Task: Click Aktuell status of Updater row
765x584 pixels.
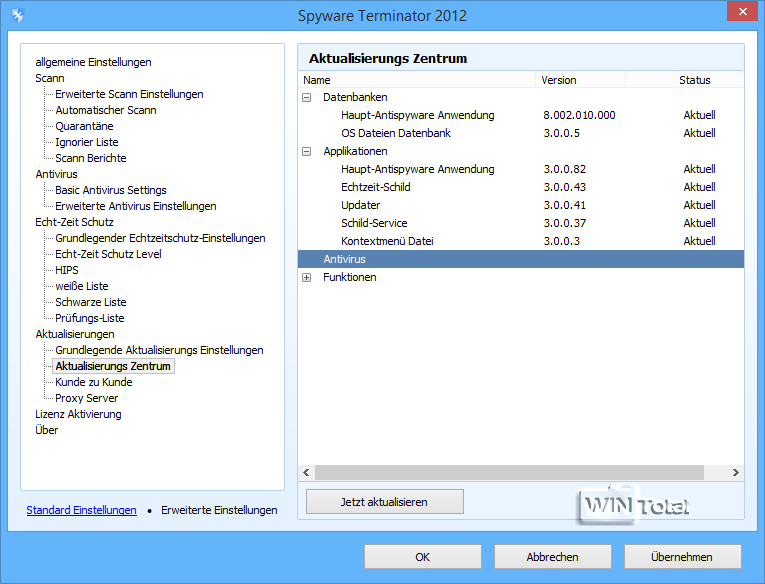Action: (699, 205)
